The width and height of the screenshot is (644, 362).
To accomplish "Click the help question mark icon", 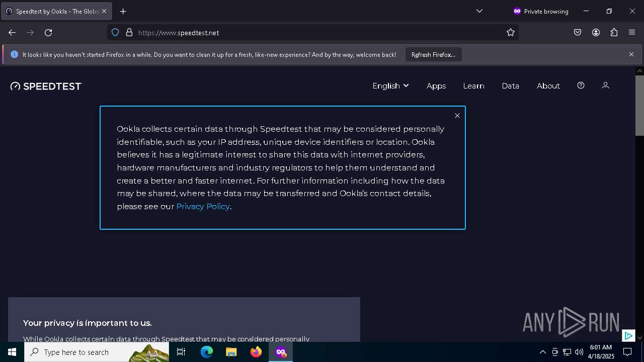I will tap(581, 85).
